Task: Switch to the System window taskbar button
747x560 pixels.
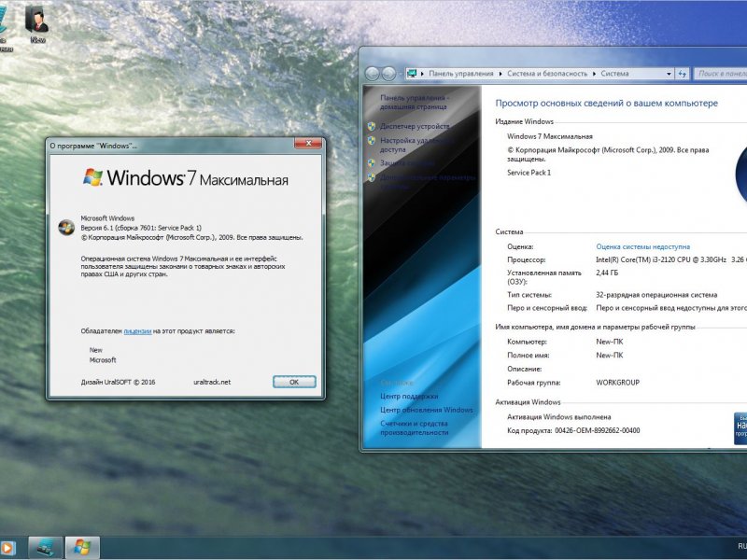Action: (45, 547)
